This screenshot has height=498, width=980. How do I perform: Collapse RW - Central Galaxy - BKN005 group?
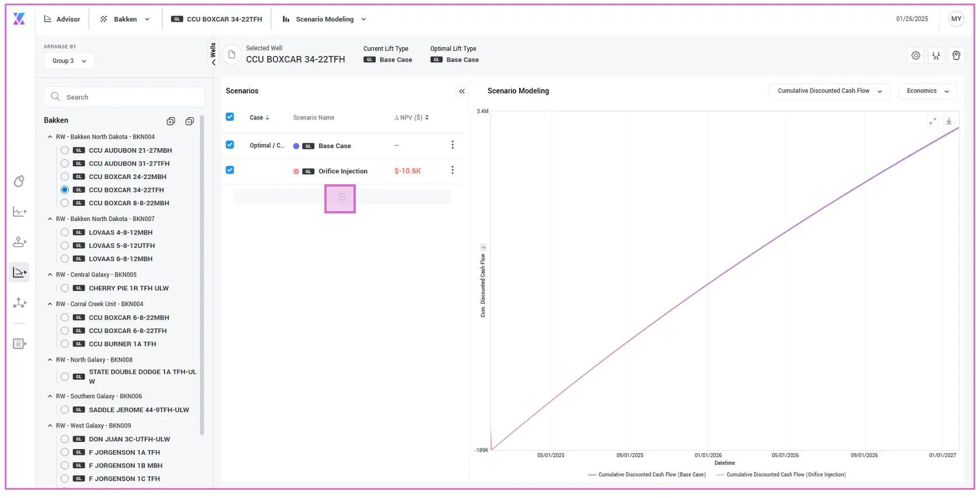pyautogui.click(x=50, y=275)
